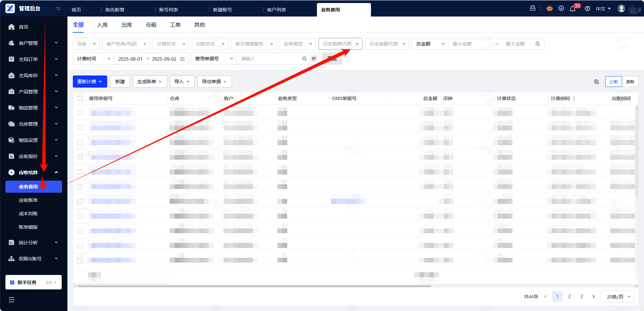Screen dimensions: 644x311
Task: Open the orange robot assistant
Action: (550, 8)
